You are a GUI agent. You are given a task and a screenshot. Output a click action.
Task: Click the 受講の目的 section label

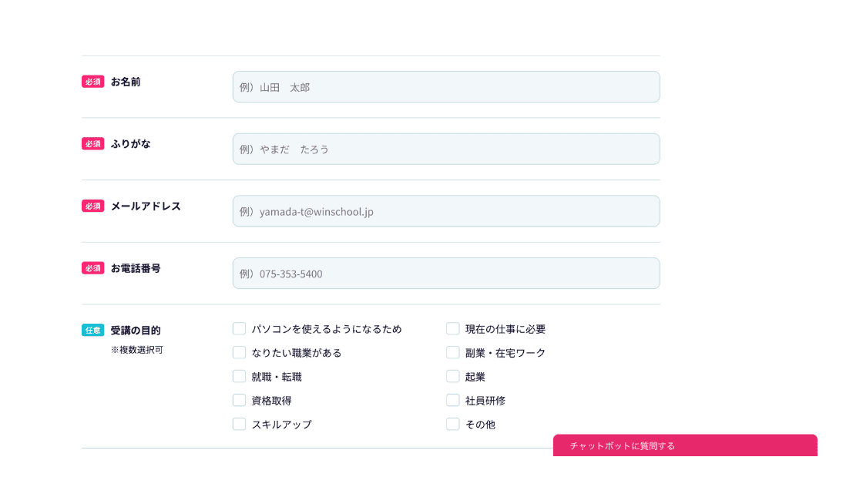(136, 331)
